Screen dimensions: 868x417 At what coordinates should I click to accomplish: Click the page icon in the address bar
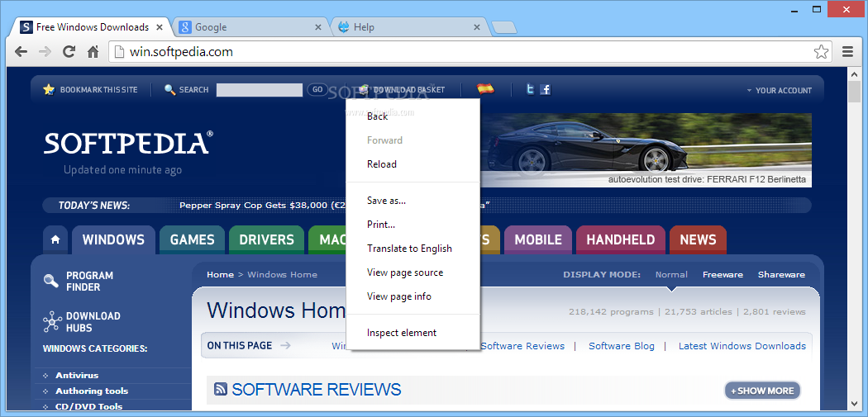pos(118,52)
